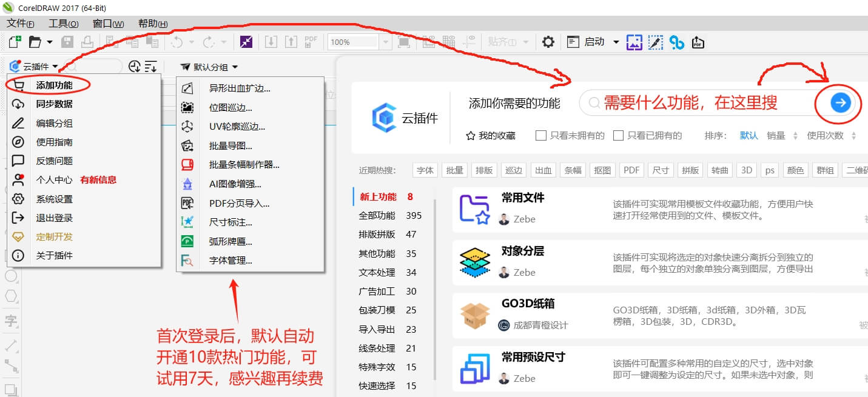The image size is (868, 397).
Task: Click the 对象分层 layers icon
Action: pyautogui.click(x=475, y=262)
